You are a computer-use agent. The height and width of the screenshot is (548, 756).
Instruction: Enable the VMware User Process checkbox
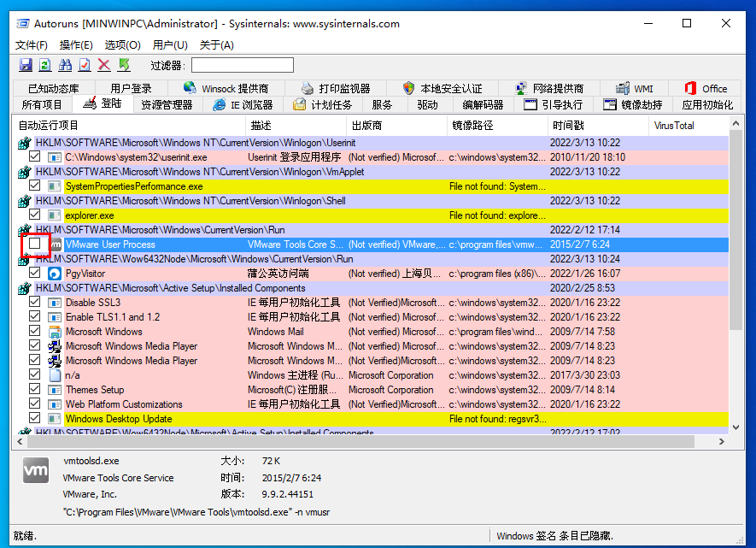click(34, 244)
